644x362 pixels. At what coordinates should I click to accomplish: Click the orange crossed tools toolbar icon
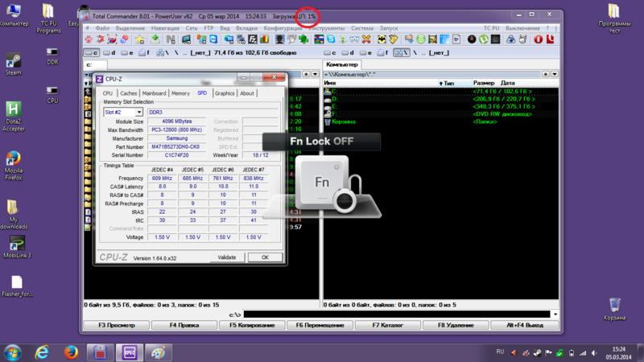tap(366, 39)
